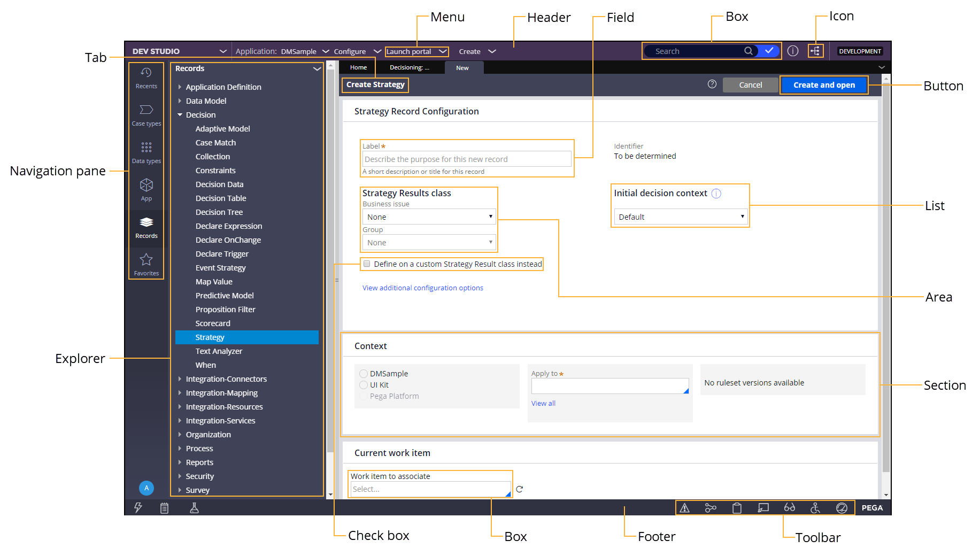Select the UI Kit radio button
The image size is (980, 556).
[x=364, y=384]
